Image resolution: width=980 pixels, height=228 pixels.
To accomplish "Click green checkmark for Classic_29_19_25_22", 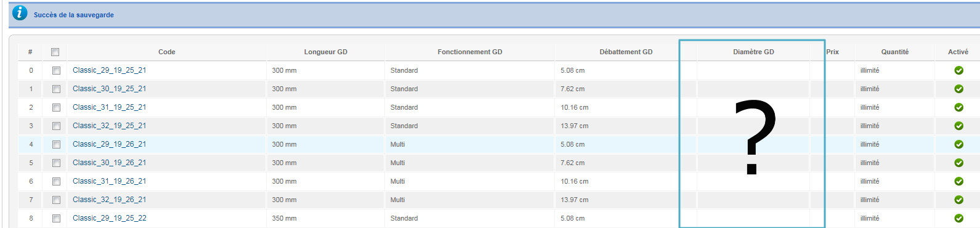I will click(x=958, y=218).
